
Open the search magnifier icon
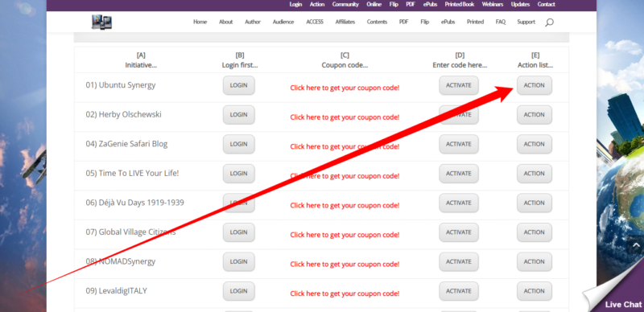tap(549, 23)
